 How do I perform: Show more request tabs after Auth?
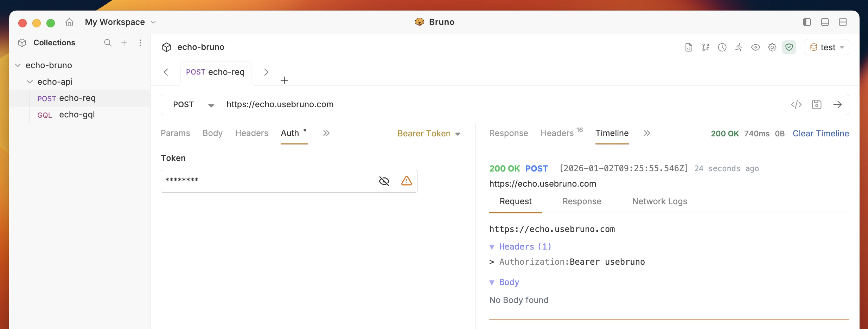tap(326, 133)
